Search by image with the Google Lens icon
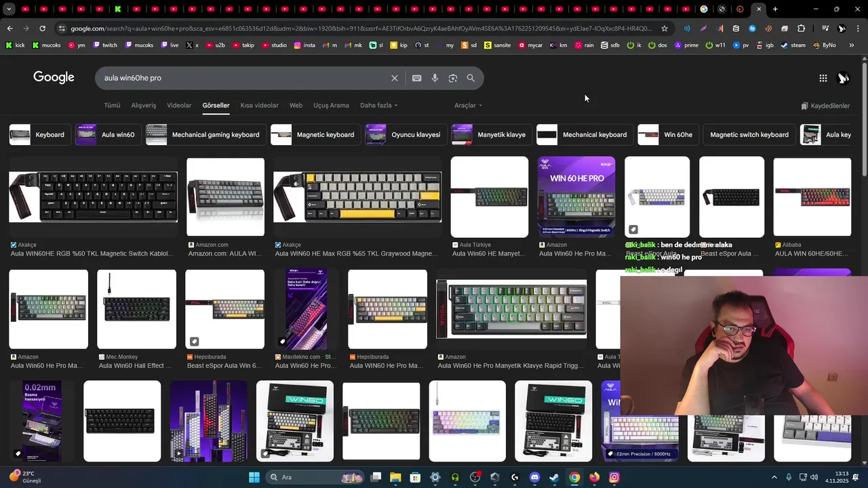 (x=453, y=78)
